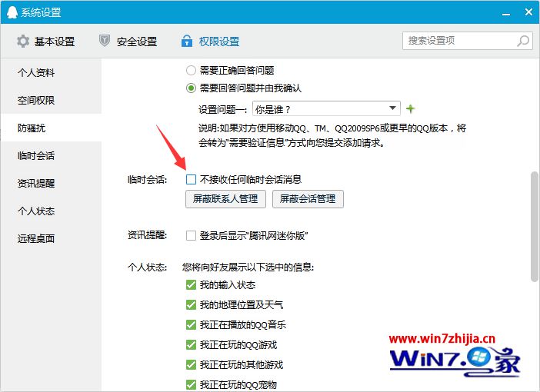The image size is (540, 392).
Task: Add a question with the green plus icon
Action: point(410,109)
